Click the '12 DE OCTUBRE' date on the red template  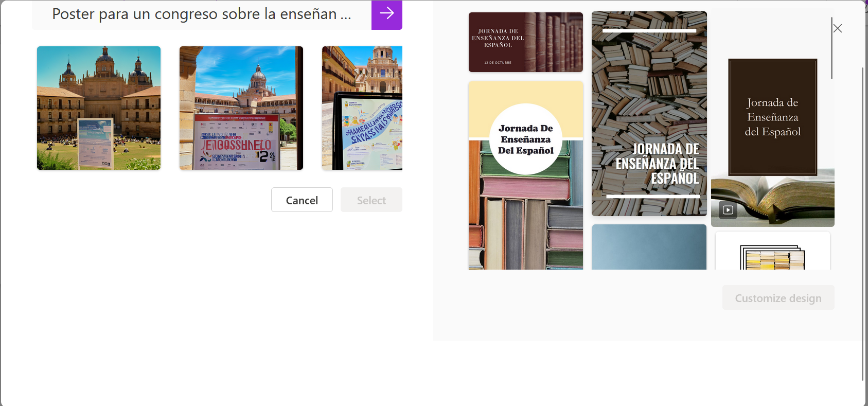498,63
